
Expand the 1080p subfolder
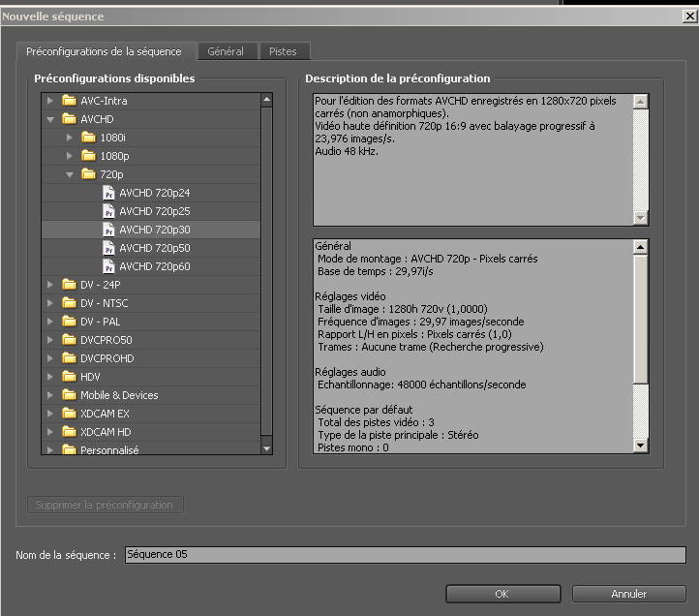pos(69,156)
